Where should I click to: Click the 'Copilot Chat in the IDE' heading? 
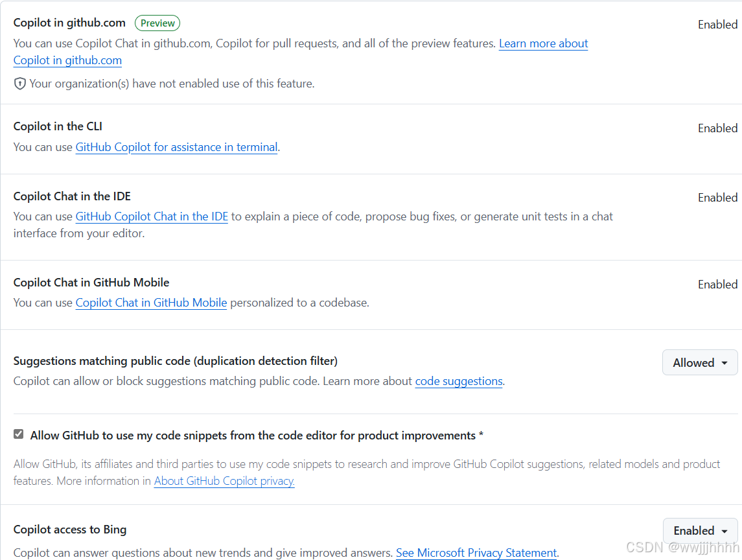pyautogui.click(x=72, y=196)
